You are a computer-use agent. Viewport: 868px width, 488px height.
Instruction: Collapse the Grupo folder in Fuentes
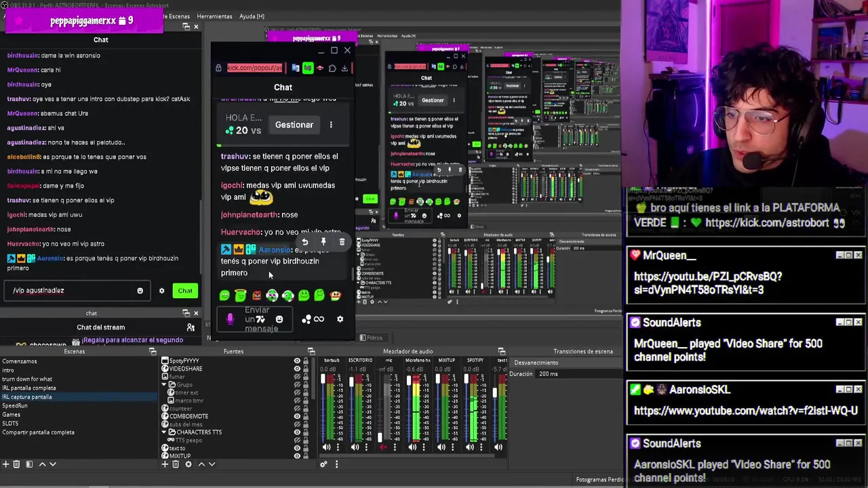pyautogui.click(x=163, y=385)
